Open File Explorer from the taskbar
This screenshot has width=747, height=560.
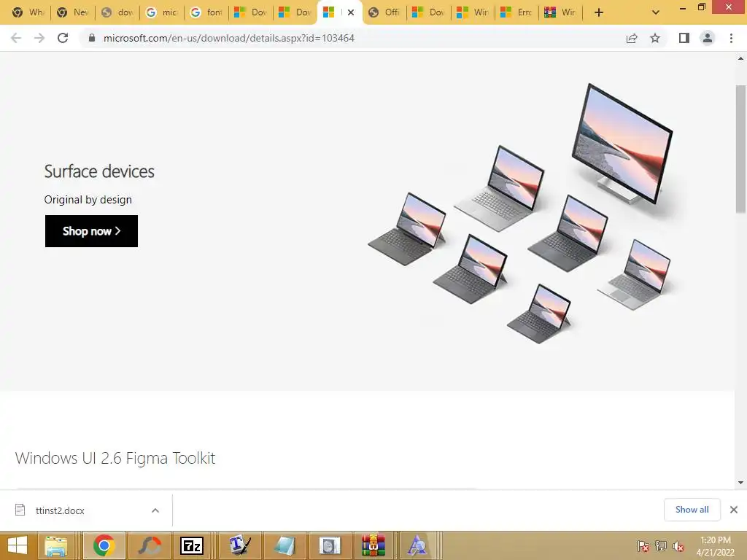[x=55, y=545]
